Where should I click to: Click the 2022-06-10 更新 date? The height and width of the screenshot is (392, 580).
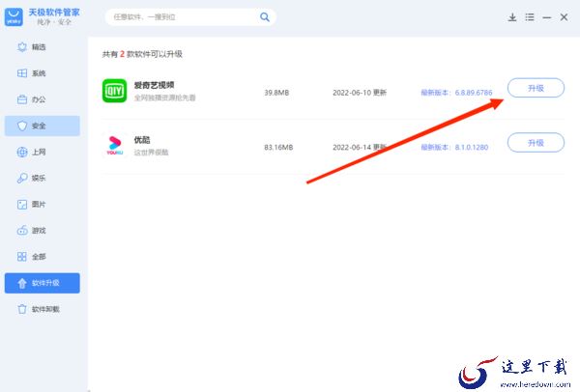click(x=360, y=93)
